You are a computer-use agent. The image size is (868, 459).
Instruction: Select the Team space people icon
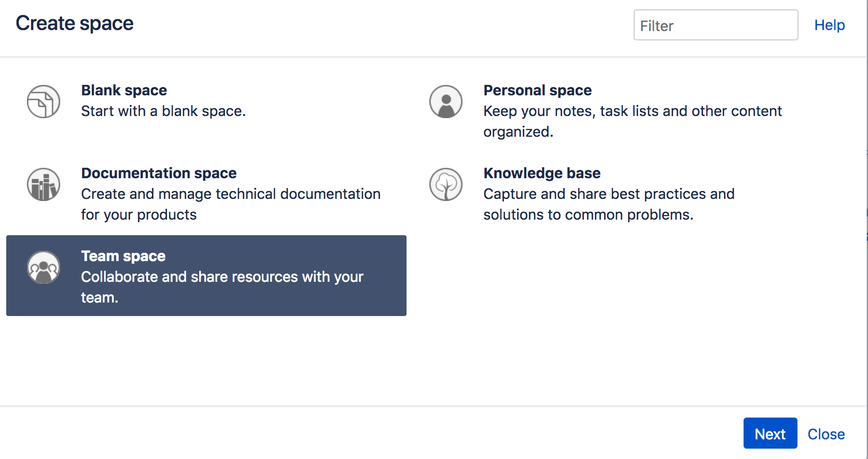point(44,267)
